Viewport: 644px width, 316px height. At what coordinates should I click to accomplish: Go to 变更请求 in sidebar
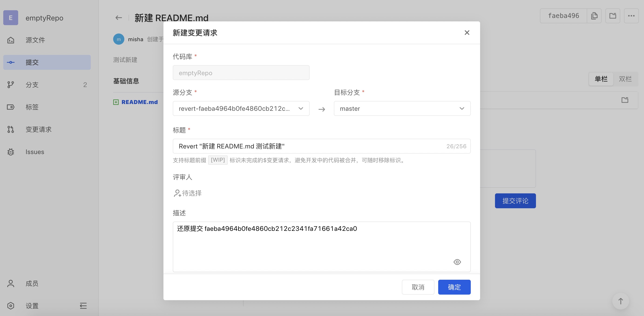[x=38, y=129]
